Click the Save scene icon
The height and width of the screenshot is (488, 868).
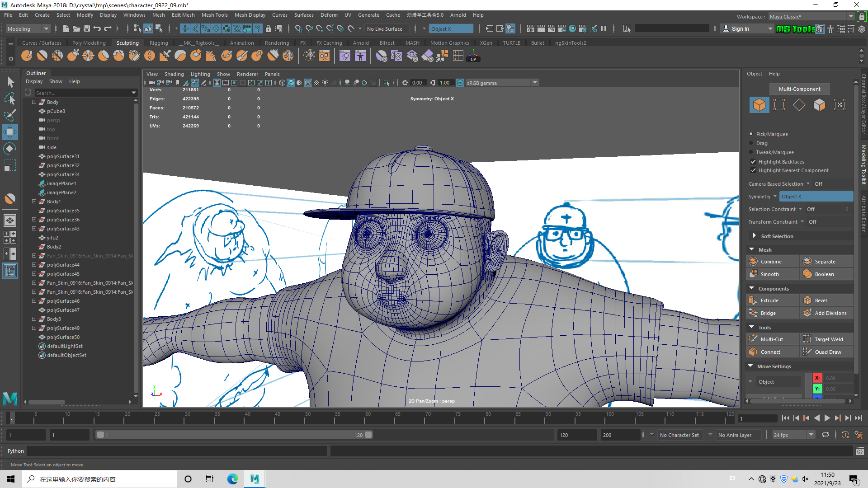[87, 28]
